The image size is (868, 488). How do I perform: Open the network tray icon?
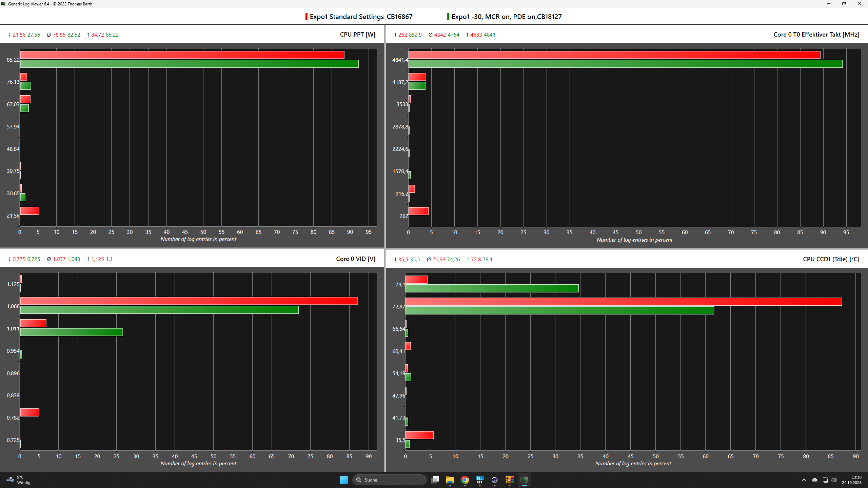(825, 480)
